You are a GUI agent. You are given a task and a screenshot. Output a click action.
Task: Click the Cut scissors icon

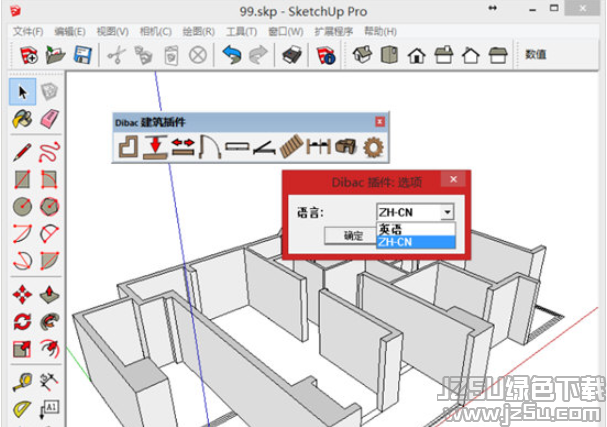click(117, 55)
